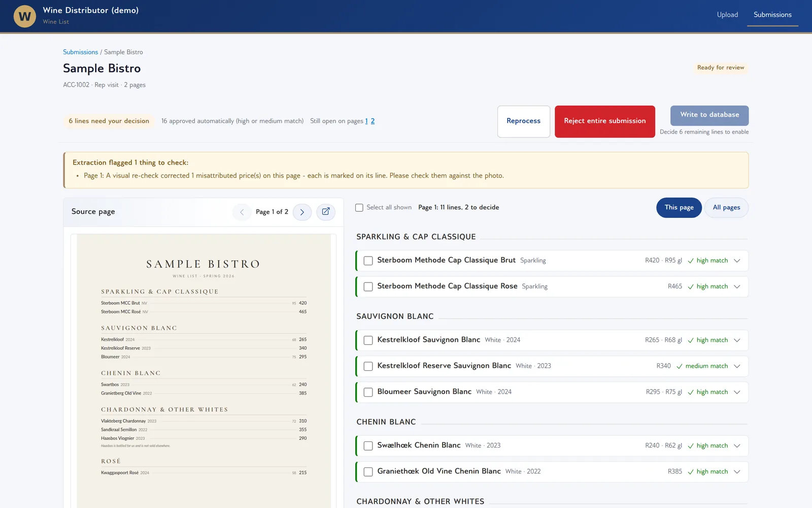Click the SAUVIGNON BLANC section heading in results
812x508 pixels.
395,316
